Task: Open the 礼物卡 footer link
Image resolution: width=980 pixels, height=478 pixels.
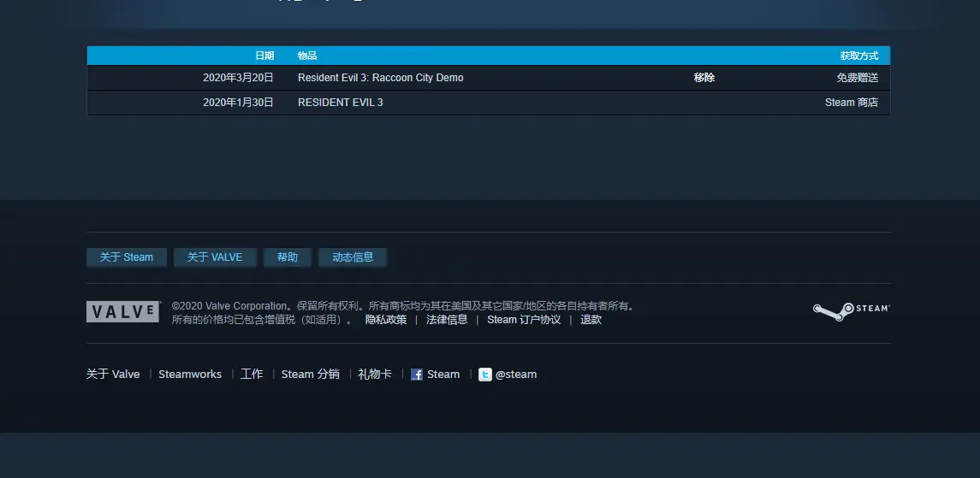Action: 375,375
